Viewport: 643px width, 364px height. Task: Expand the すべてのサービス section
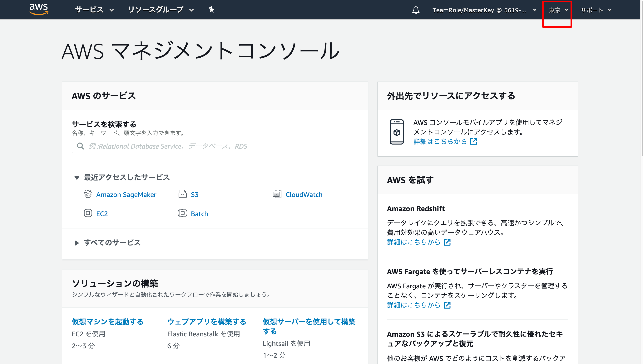108,243
